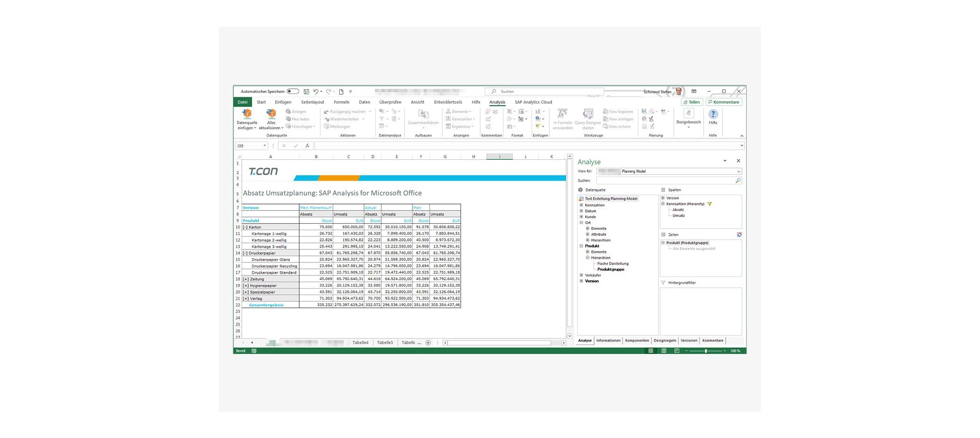
Task: Click the Anlegen ribbon button
Action: 296,112
